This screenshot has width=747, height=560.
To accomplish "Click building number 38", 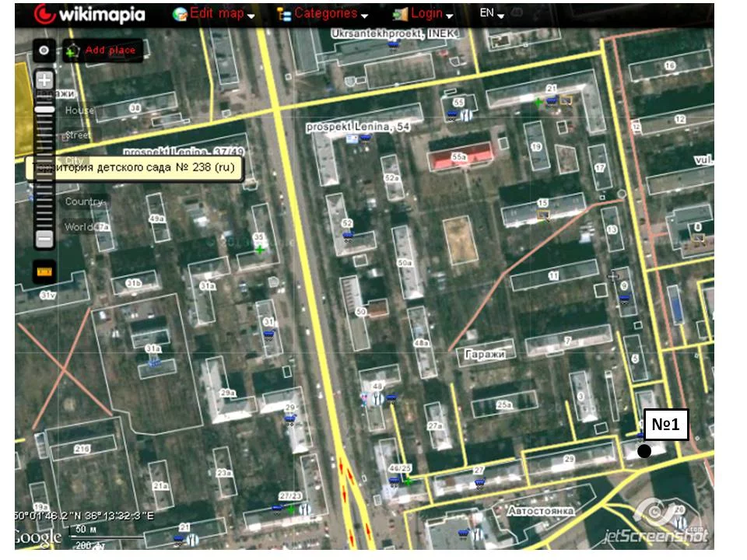I will (135, 108).
